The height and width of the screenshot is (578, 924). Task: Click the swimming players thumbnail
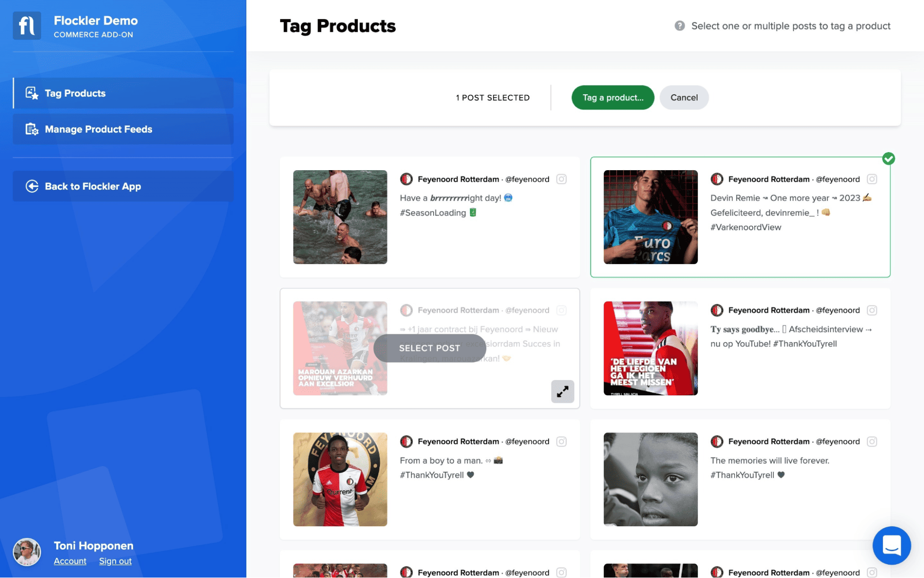(340, 217)
